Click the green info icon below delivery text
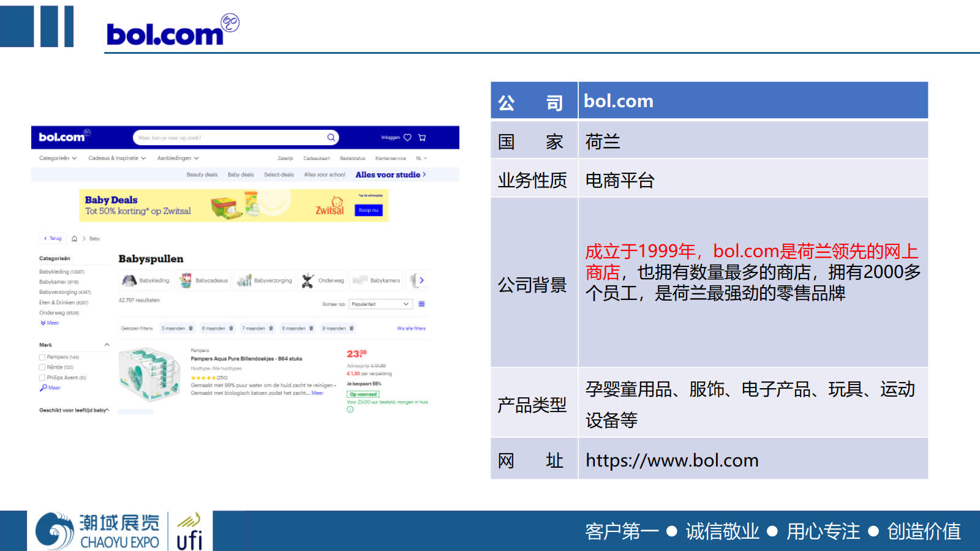The image size is (980, 551). [x=350, y=410]
